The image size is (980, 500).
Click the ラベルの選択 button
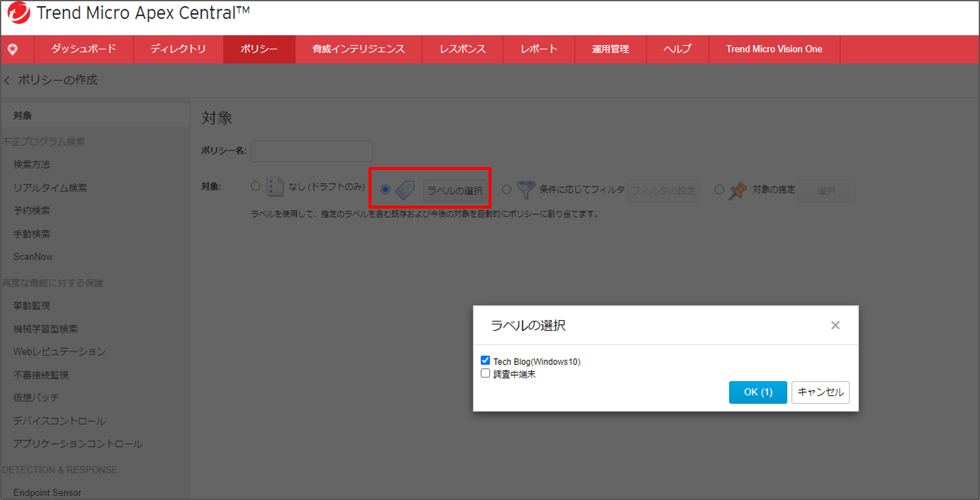coord(455,190)
